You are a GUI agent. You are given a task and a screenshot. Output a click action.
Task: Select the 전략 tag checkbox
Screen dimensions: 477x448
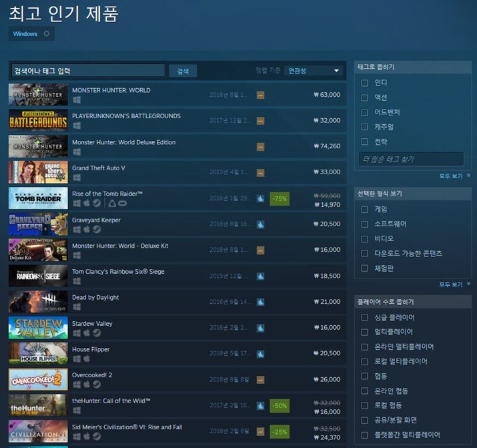[364, 142]
